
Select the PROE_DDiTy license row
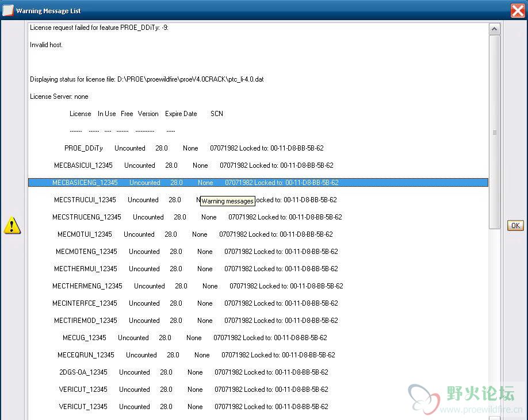click(x=258, y=148)
